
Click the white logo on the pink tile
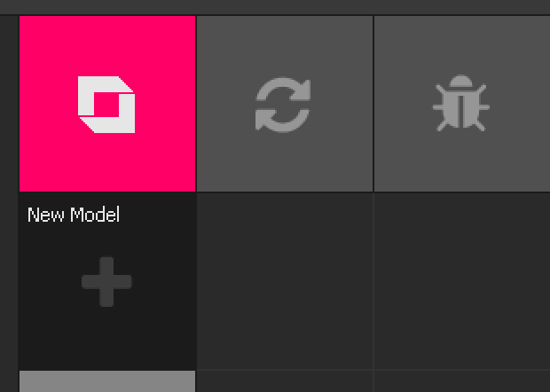pyautogui.click(x=106, y=105)
